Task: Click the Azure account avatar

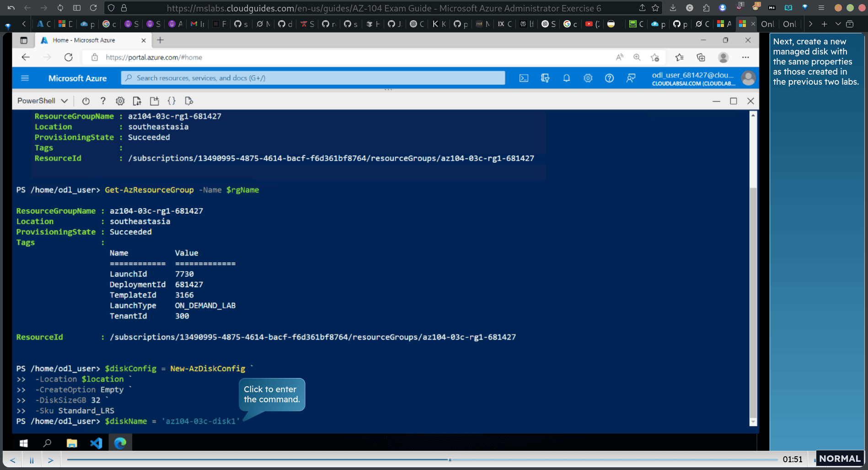Action: pyautogui.click(x=748, y=78)
